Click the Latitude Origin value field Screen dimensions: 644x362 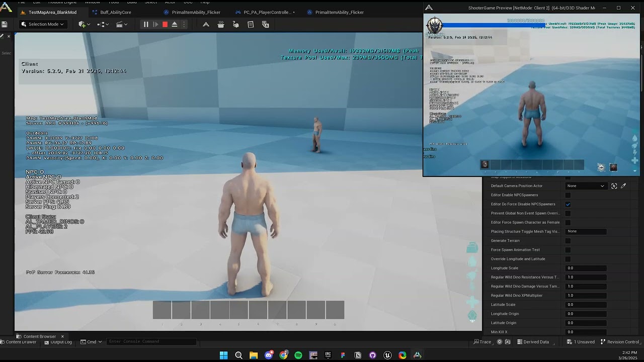click(x=586, y=323)
